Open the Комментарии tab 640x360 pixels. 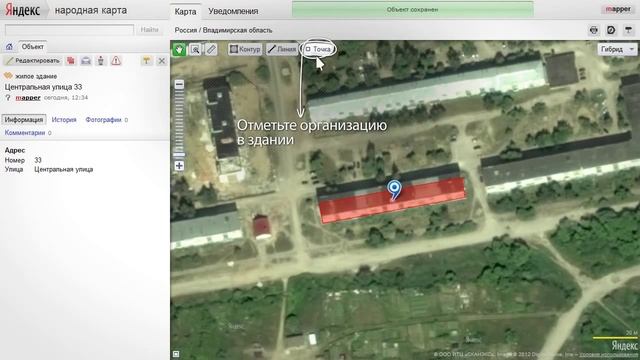click(x=25, y=133)
